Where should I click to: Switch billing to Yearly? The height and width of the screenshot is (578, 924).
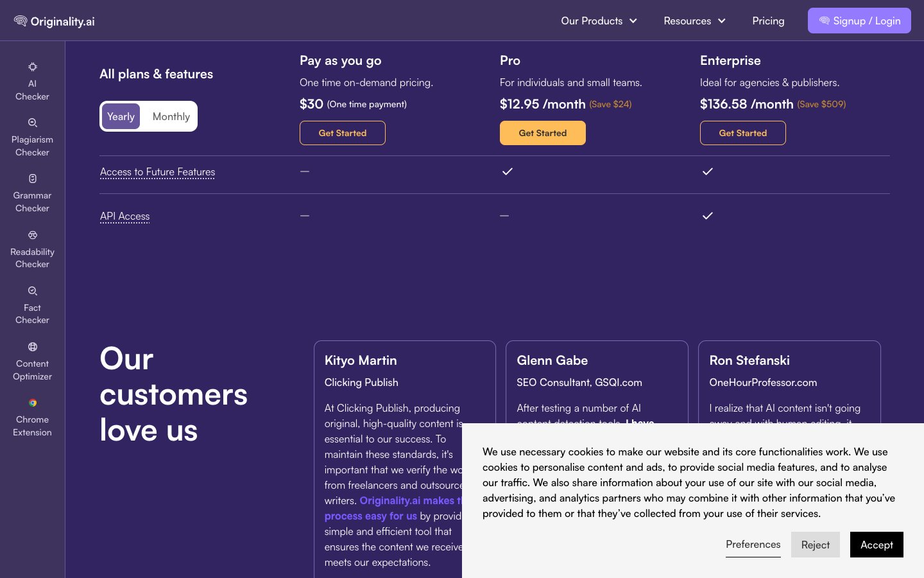(x=121, y=116)
